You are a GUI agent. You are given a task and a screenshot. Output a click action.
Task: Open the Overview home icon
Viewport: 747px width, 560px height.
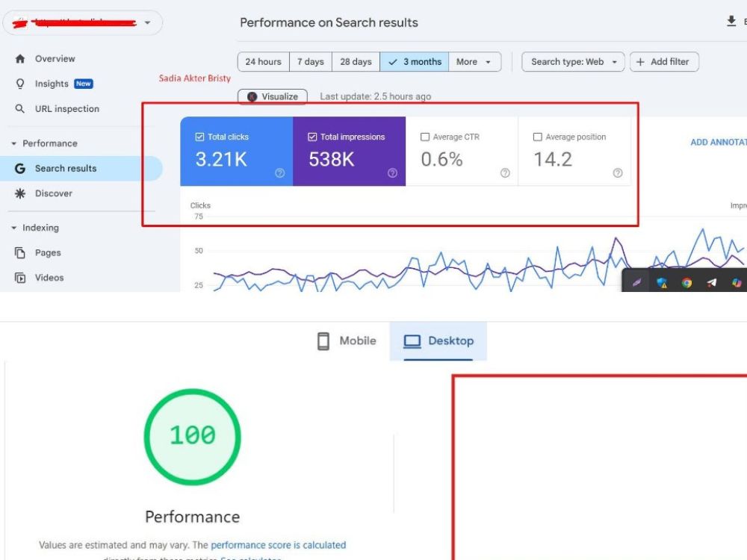pos(20,58)
